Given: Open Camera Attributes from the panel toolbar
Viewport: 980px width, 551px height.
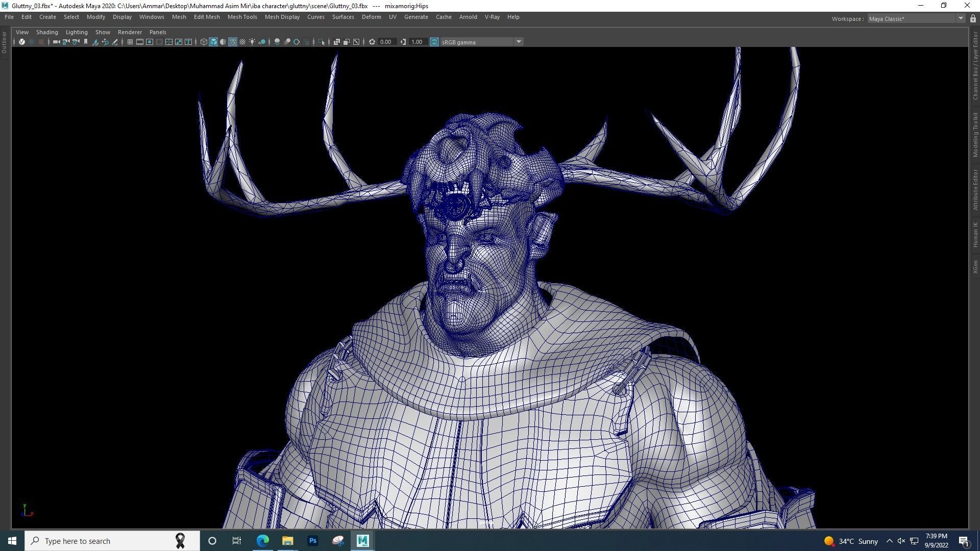Looking at the screenshot, I should (x=76, y=42).
